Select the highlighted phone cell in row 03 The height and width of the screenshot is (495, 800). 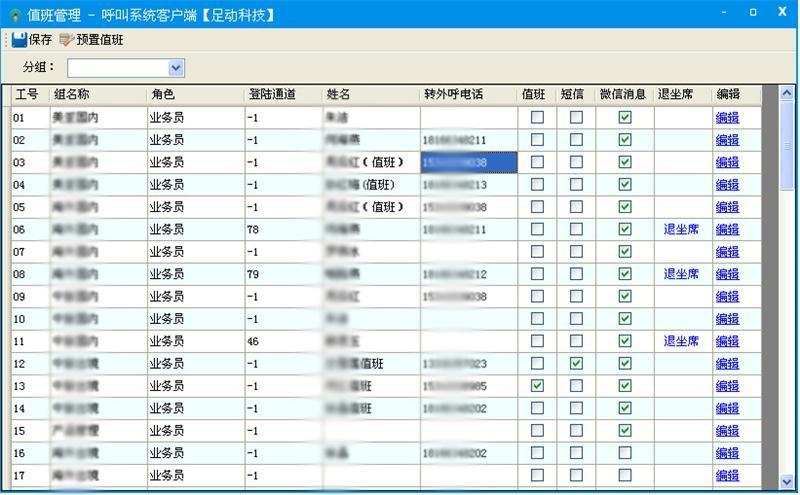468,162
